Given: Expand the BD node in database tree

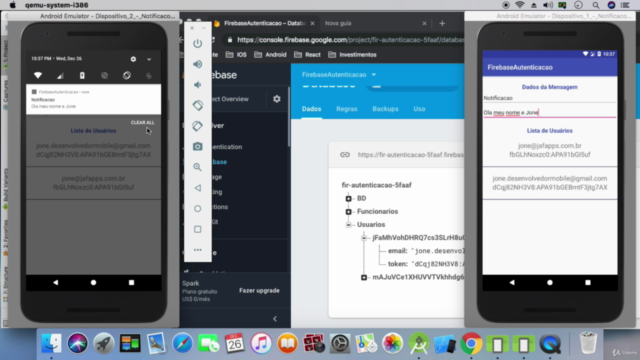Looking at the screenshot, I should (x=348, y=198).
